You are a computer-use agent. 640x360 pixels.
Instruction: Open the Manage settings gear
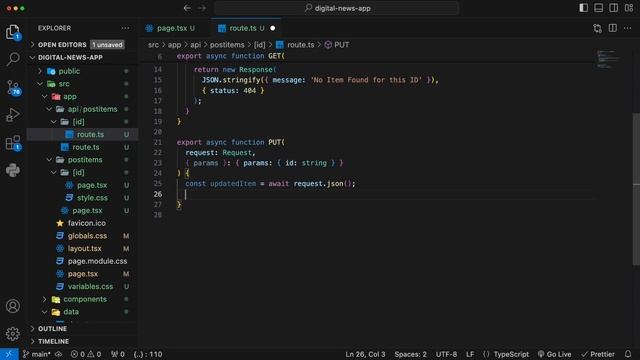coord(13,333)
